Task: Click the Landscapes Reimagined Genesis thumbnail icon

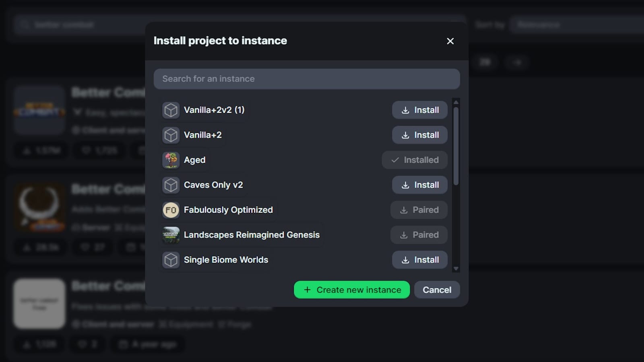Action: (171, 235)
